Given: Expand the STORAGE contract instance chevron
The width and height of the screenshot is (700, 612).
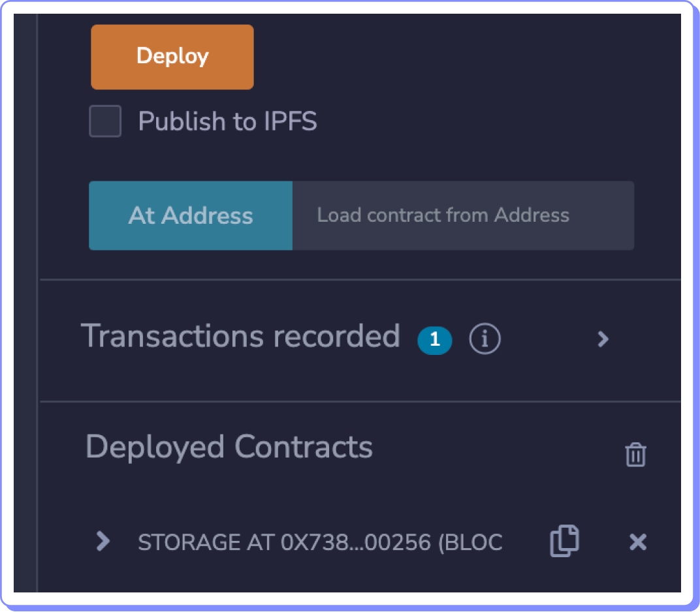Looking at the screenshot, I should coord(103,541).
